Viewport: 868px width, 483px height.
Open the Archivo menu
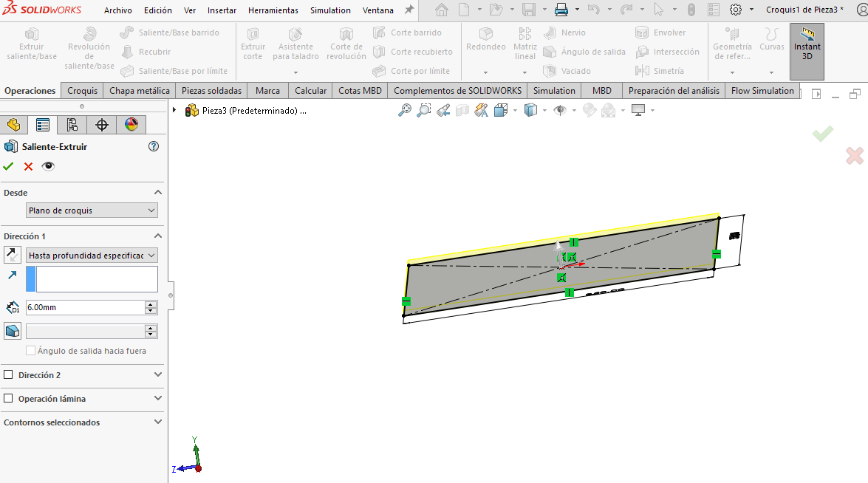[x=118, y=10]
